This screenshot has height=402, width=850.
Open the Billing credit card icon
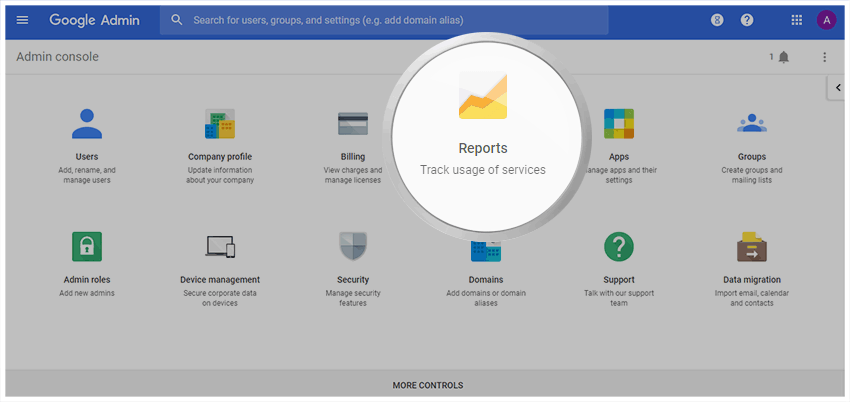[353, 124]
